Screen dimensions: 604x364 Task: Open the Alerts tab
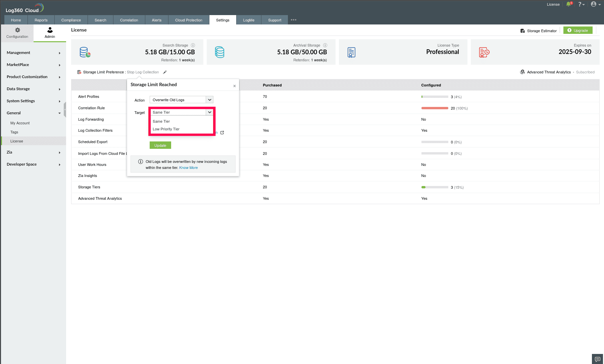(x=157, y=20)
